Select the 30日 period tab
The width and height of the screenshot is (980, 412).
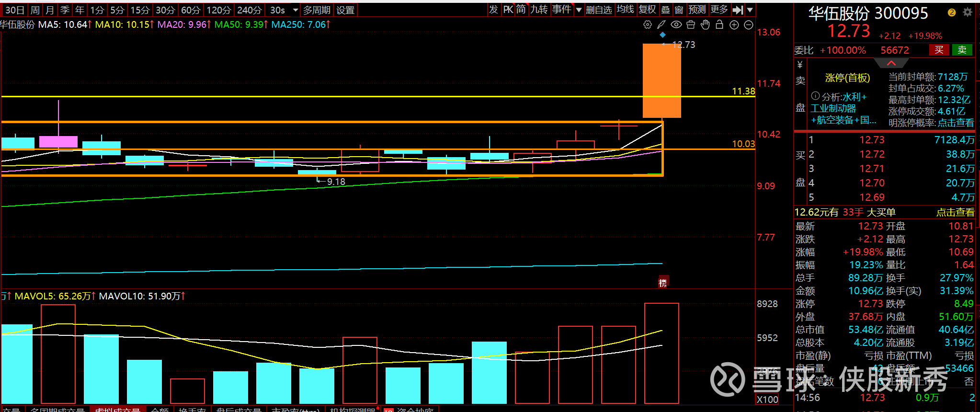15,10
